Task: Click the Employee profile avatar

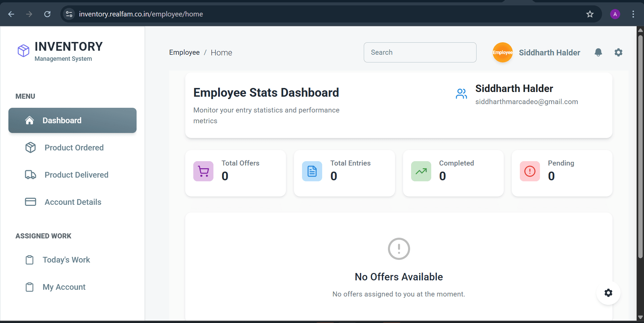Action: pyautogui.click(x=502, y=52)
